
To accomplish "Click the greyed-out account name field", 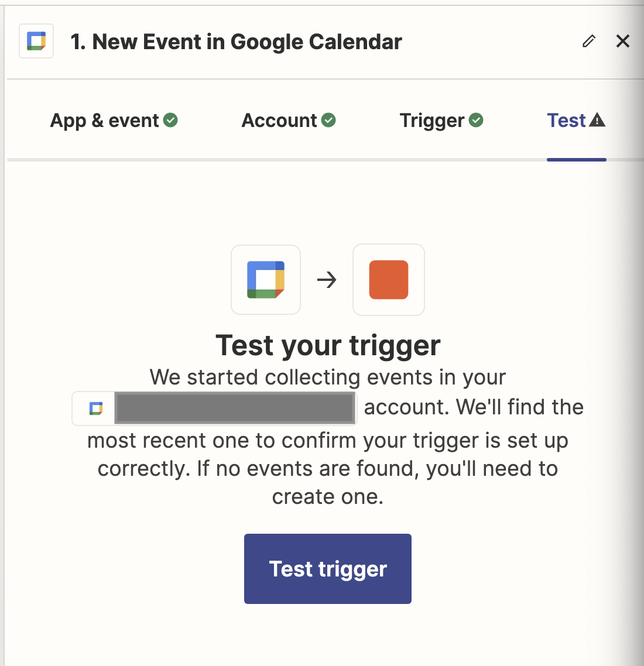I will point(235,408).
